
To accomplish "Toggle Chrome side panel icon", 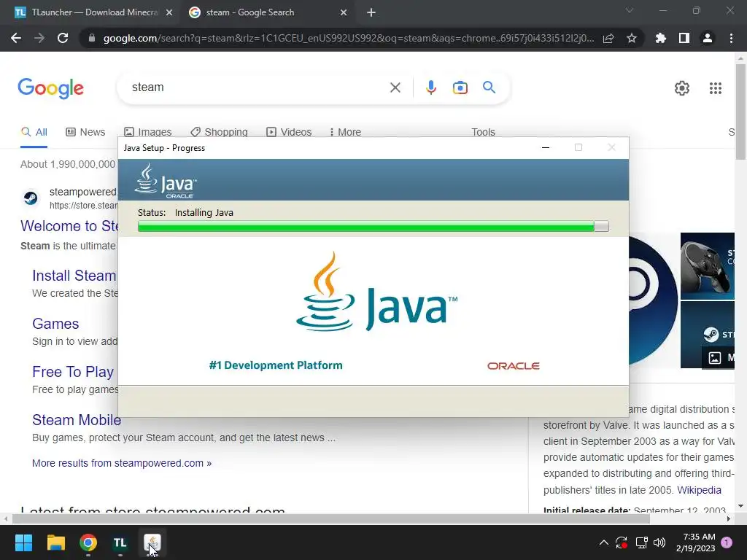I will coord(684,38).
